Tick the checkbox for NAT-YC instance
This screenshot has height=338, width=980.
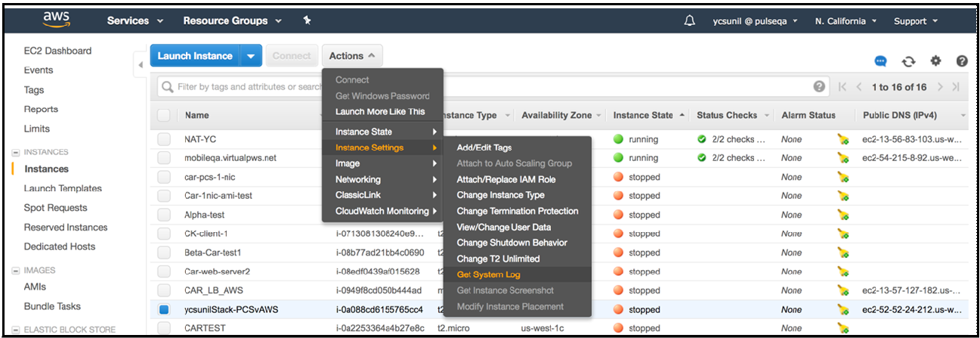pos(164,139)
